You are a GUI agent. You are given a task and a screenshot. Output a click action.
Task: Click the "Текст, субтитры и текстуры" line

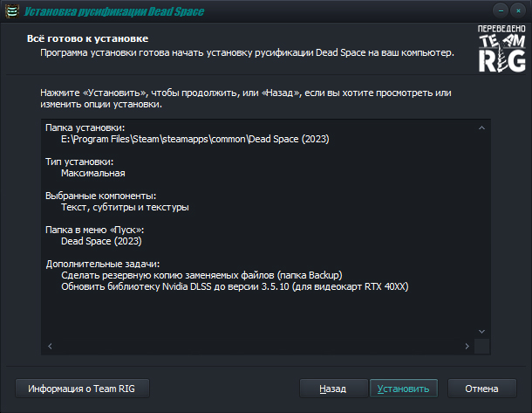pyautogui.click(x=125, y=207)
